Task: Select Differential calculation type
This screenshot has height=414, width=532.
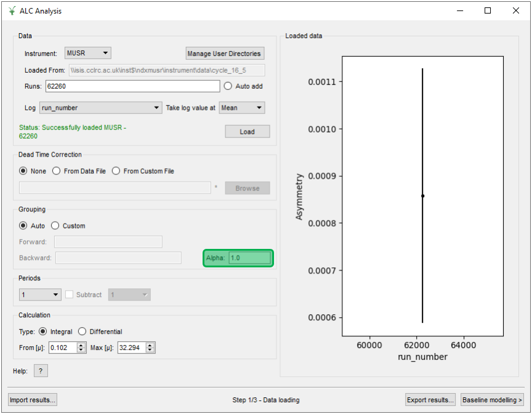Action: click(x=82, y=331)
